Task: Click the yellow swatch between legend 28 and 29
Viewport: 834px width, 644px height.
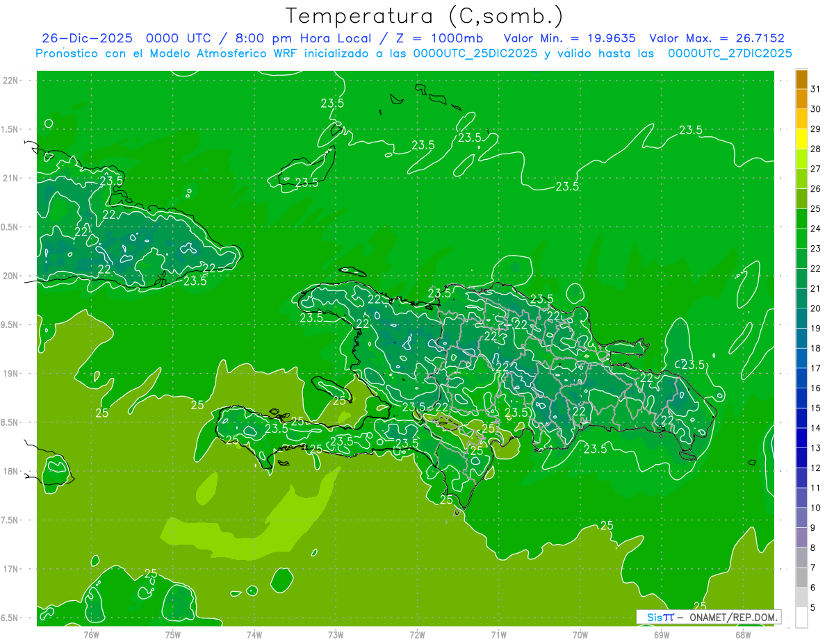Action: [801, 139]
